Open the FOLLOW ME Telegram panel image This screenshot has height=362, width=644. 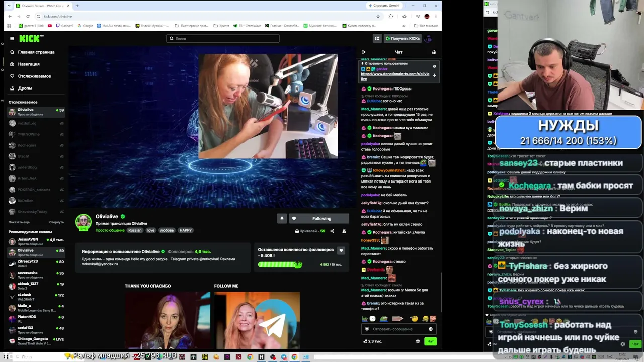pyautogui.click(x=257, y=320)
